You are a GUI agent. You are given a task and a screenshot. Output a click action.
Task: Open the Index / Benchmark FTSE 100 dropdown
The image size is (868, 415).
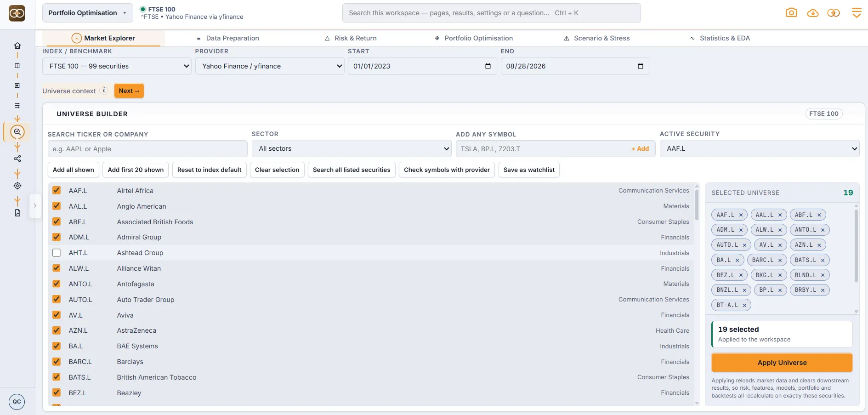pyautogui.click(x=117, y=66)
